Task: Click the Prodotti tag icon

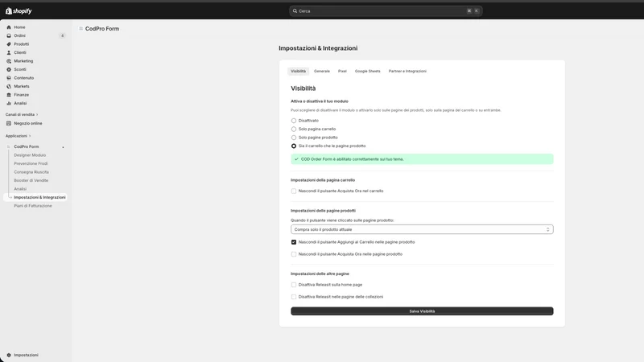Action: (x=9, y=44)
